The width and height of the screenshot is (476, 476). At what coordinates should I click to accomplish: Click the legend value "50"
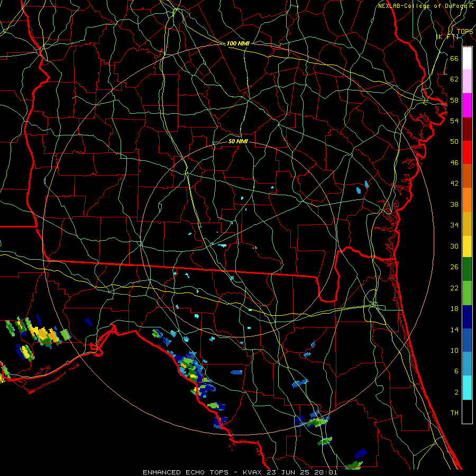pyautogui.click(x=454, y=141)
